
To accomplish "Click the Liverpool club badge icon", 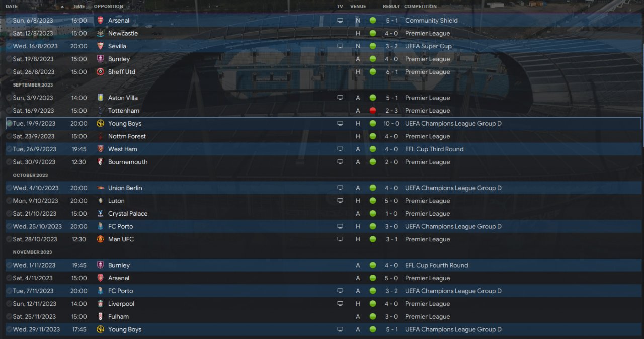I will click(100, 304).
